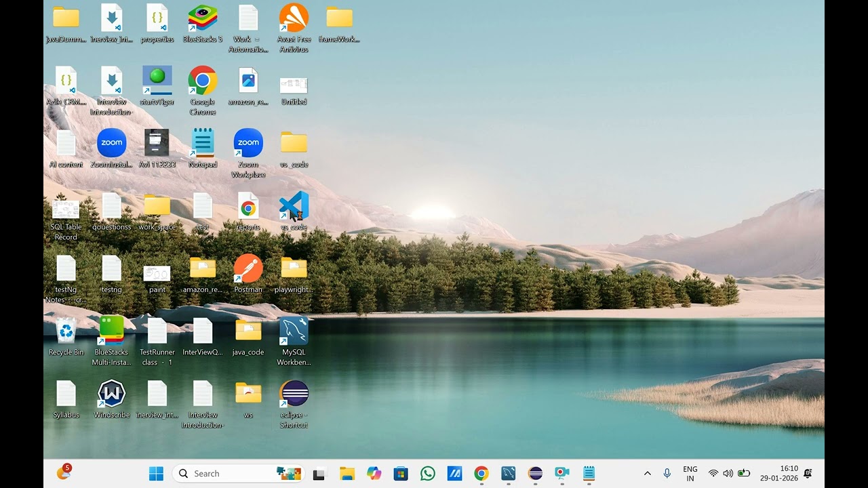Click the taskbar Search box
This screenshot has width=868, height=488.
point(238,474)
